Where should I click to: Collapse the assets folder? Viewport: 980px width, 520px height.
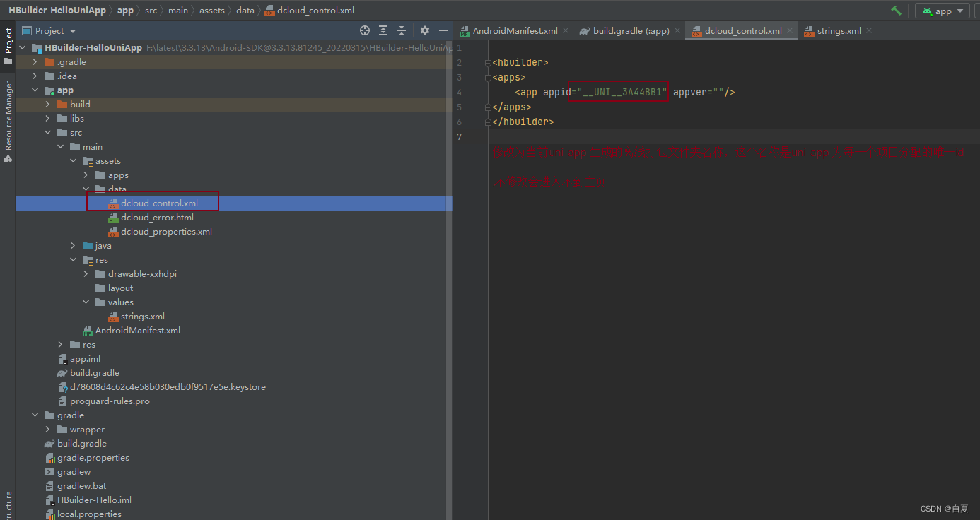click(x=74, y=161)
